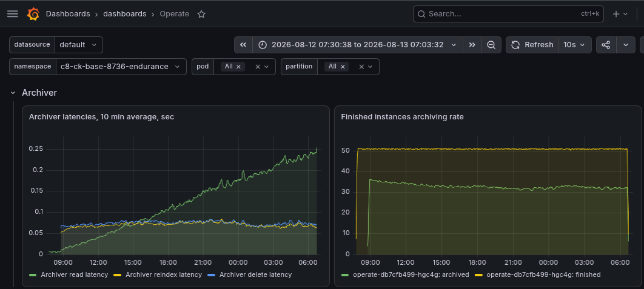Screen dimensions: 644x289
Task: Remove the partition All tag
Action: (x=342, y=67)
